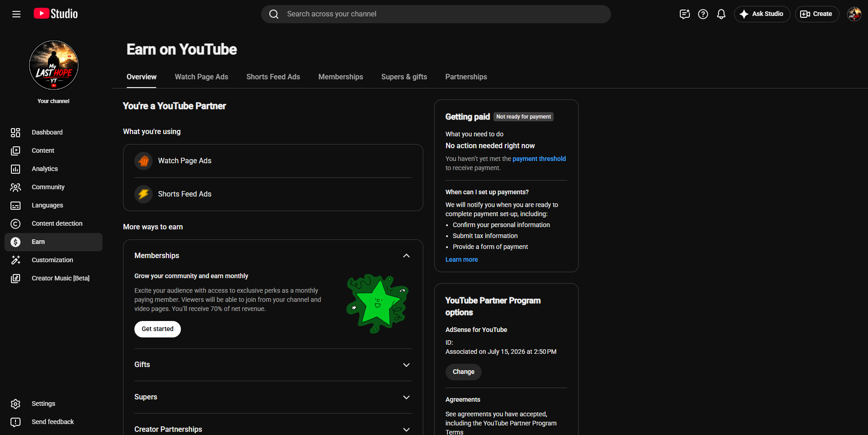Click the "Not ready for payment" status badge
This screenshot has height=435, width=868.
pos(524,117)
